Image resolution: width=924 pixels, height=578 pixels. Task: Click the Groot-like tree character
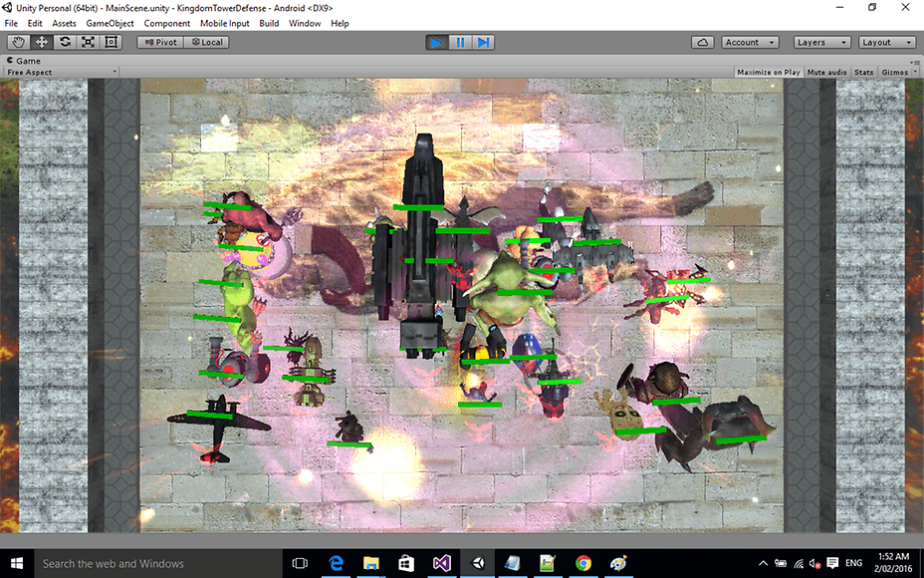pos(623,416)
